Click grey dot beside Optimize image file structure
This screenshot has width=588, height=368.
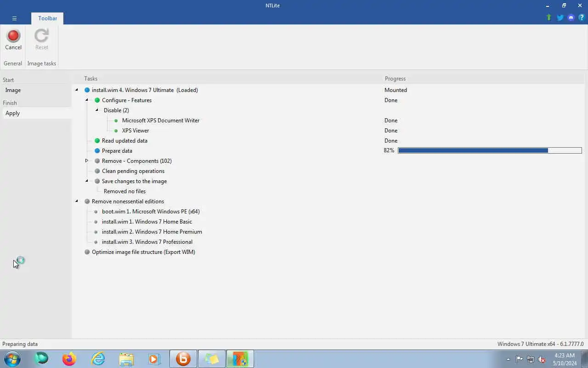tap(87, 252)
